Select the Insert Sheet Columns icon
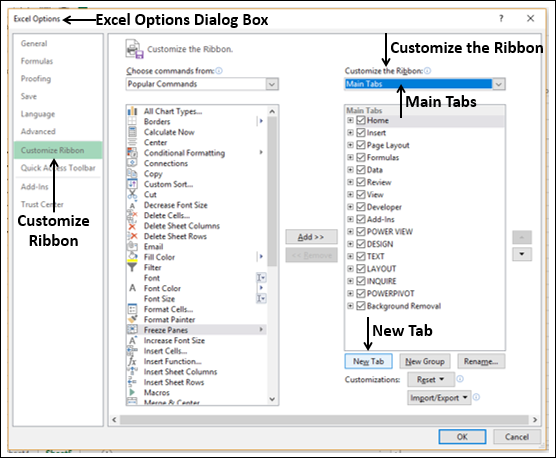Viewport: 556px width, 458px height. pos(132,372)
